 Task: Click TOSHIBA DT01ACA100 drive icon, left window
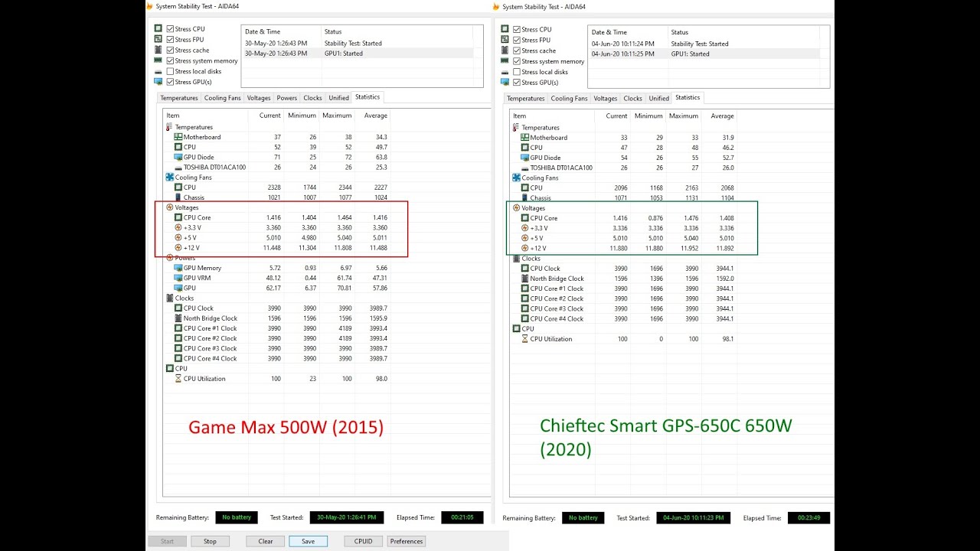pos(178,167)
